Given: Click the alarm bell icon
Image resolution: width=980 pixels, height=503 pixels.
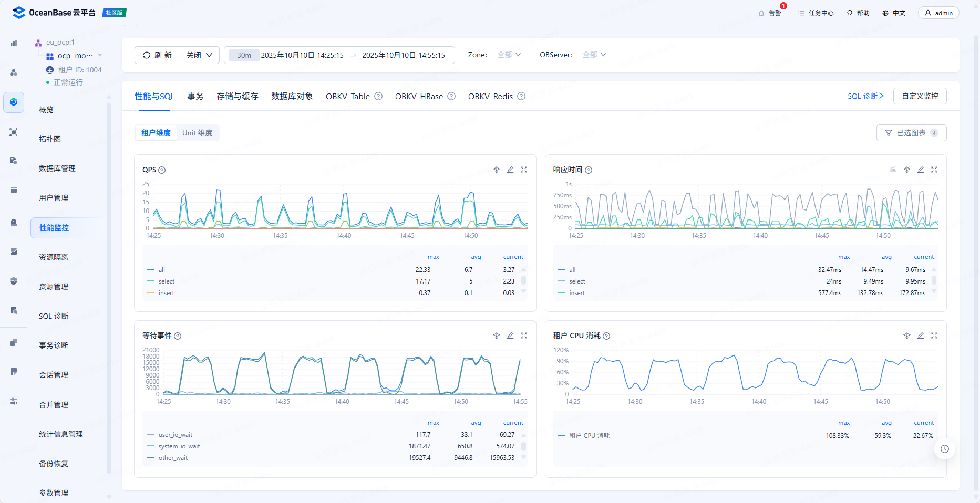Looking at the screenshot, I should coord(761,13).
